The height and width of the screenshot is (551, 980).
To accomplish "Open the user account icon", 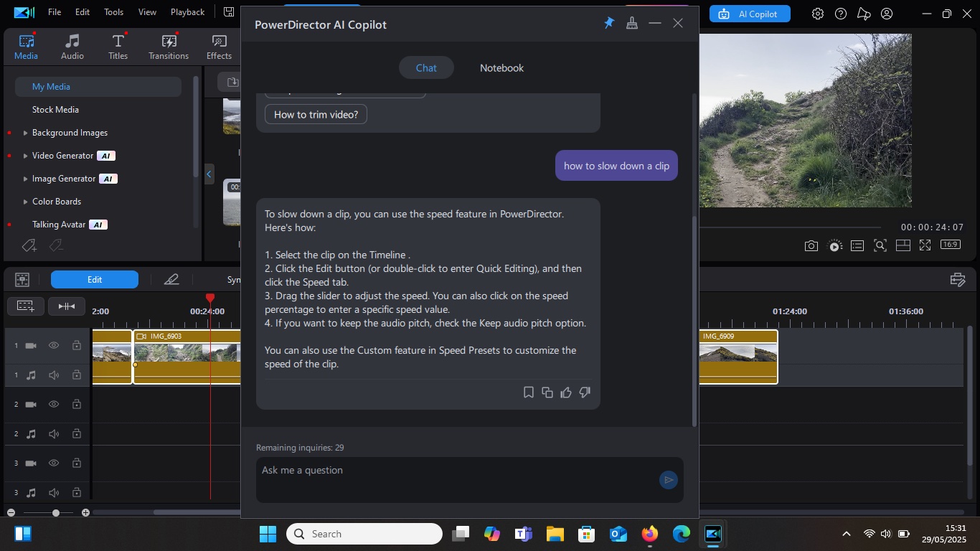I will click(x=887, y=14).
